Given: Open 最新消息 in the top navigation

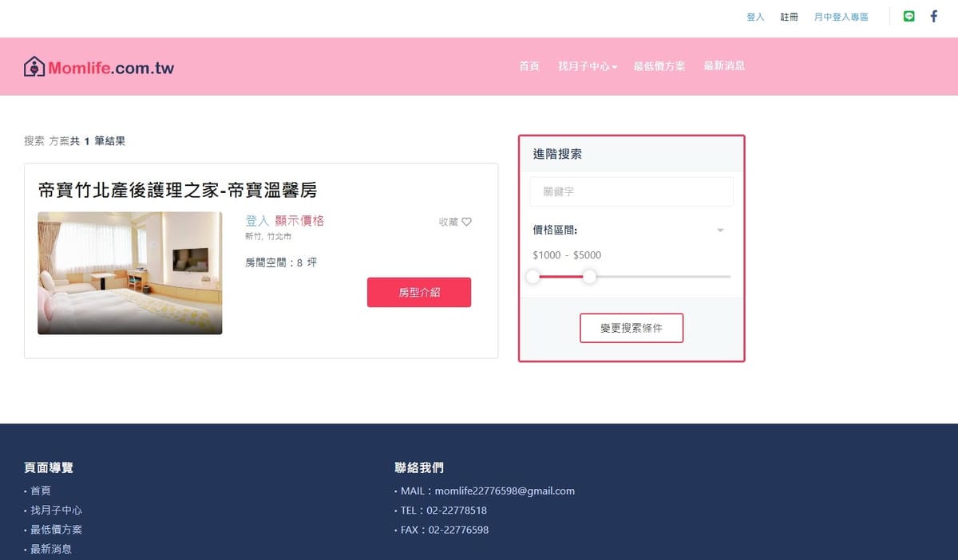Looking at the screenshot, I should coord(724,66).
